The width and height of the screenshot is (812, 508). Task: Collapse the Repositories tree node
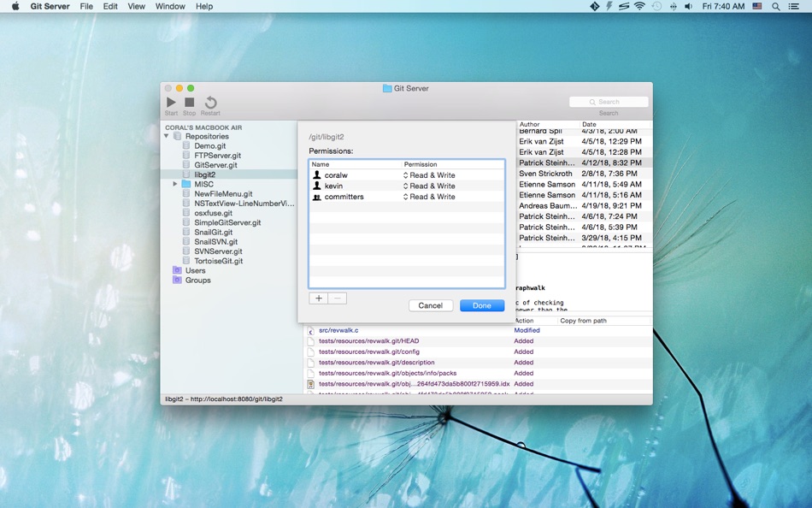click(x=167, y=136)
